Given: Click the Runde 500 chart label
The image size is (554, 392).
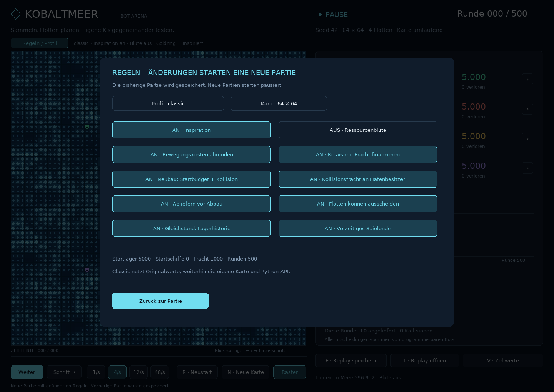Looking at the screenshot, I should coord(513,260).
